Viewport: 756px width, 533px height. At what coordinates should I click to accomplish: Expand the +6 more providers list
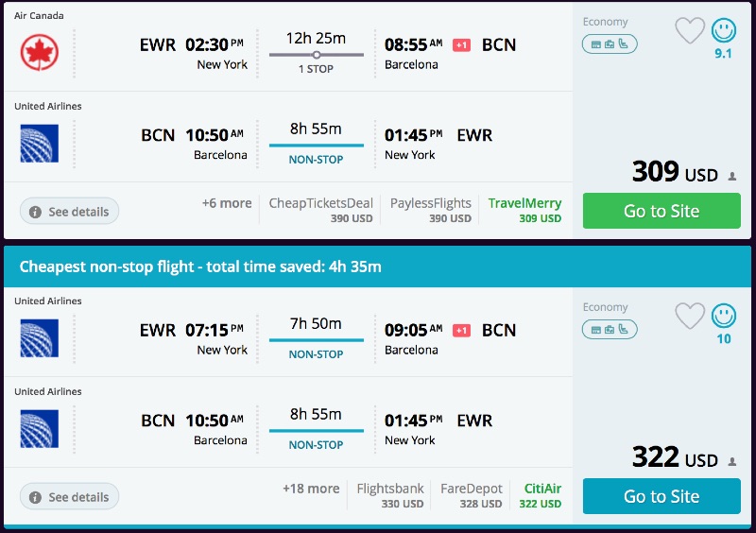pyautogui.click(x=226, y=203)
